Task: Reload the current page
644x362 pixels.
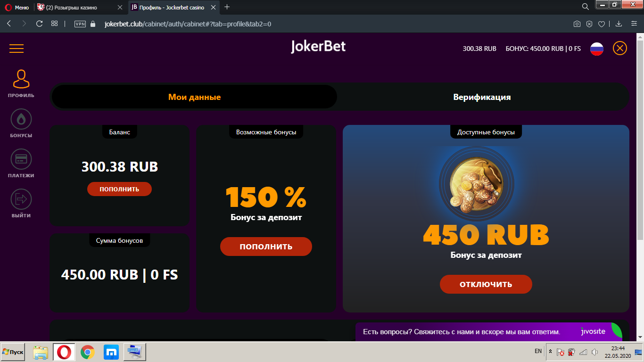Action: tap(39, 24)
